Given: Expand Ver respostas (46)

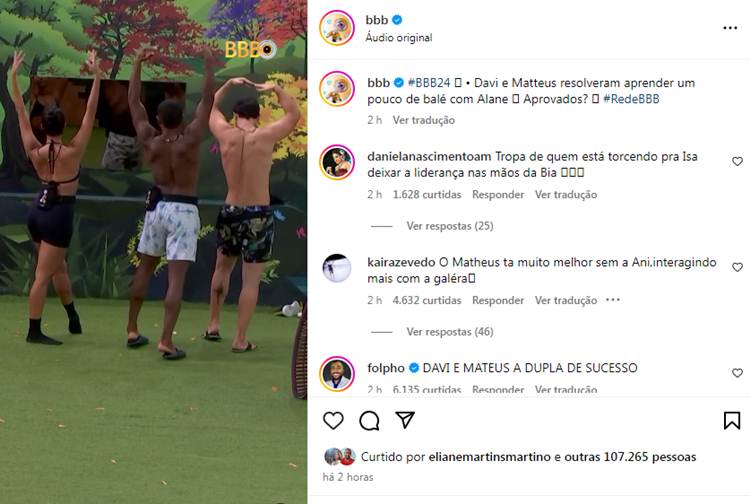Looking at the screenshot, I should point(450,331).
